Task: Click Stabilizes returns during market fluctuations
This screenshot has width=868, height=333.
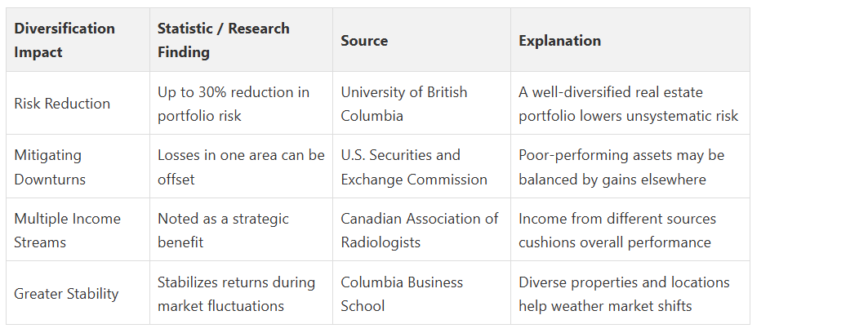Action: (x=242, y=293)
